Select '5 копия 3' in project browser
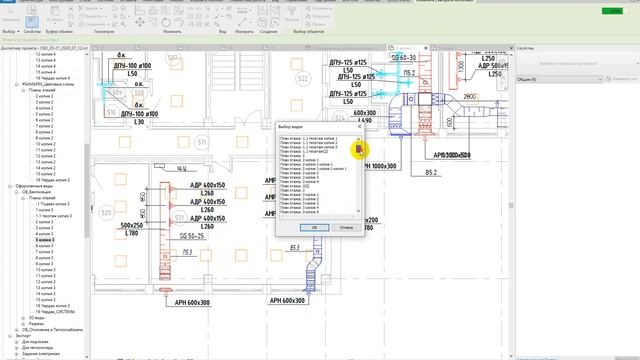 pyautogui.click(x=44, y=240)
